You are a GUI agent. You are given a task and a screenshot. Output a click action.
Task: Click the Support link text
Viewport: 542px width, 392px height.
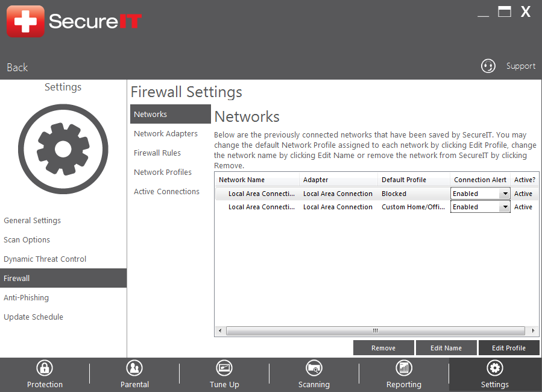coord(520,66)
